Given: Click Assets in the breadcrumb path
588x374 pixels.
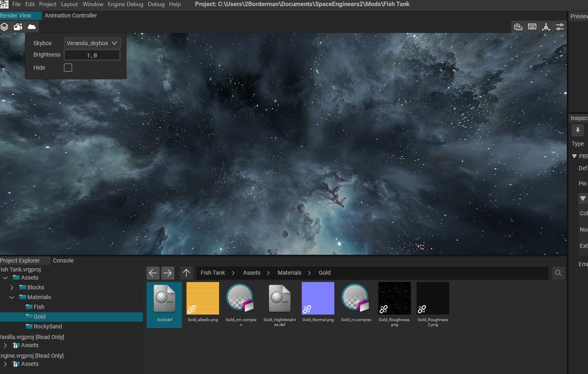Looking at the screenshot, I should [x=252, y=273].
